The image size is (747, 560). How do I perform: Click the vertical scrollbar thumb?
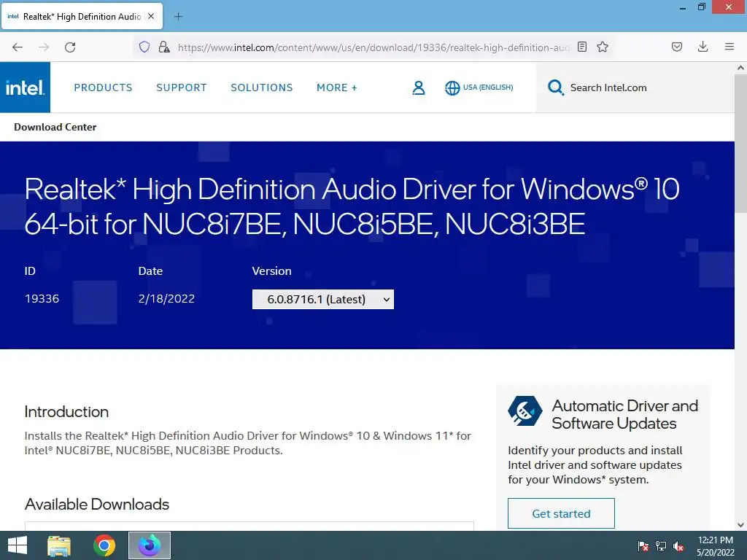click(741, 144)
